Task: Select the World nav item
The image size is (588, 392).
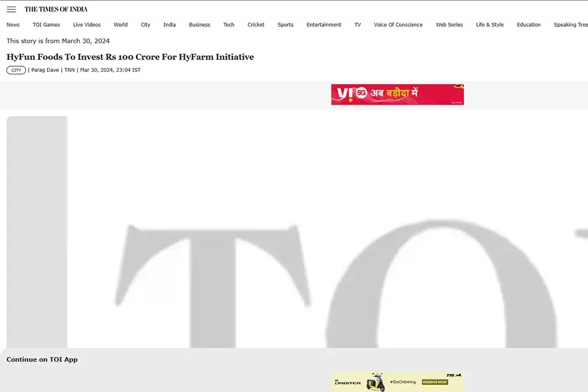Action: pos(121,25)
